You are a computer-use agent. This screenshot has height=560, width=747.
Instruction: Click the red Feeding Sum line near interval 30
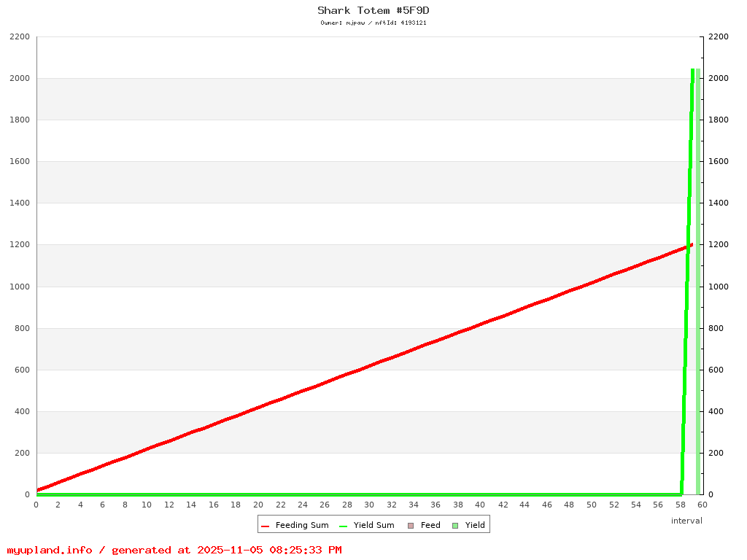369,366
